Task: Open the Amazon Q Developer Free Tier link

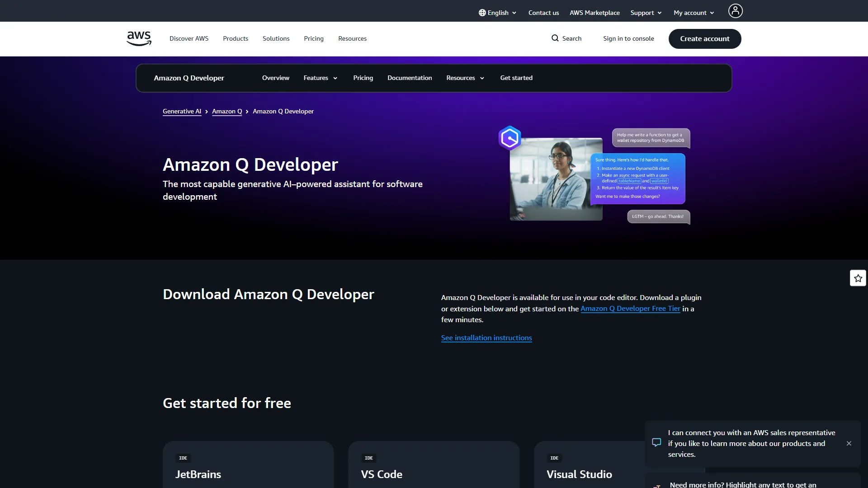Action: pos(630,309)
